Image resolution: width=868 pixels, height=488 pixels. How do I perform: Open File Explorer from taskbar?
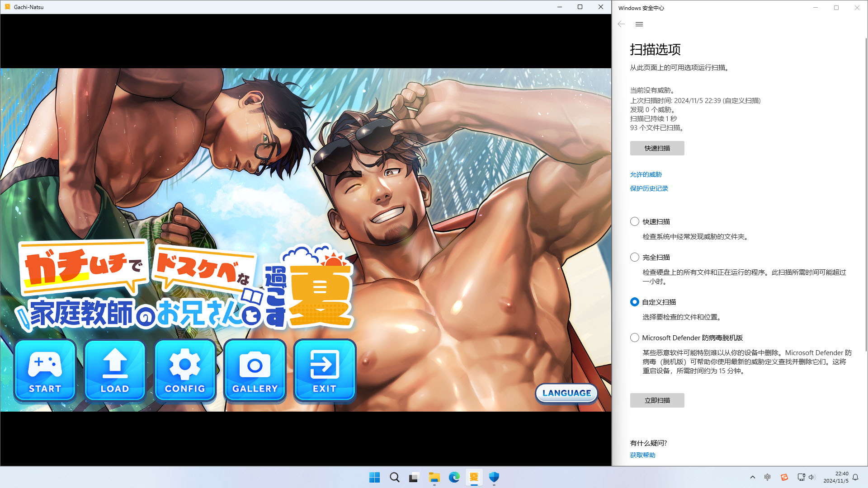[434, 477]
